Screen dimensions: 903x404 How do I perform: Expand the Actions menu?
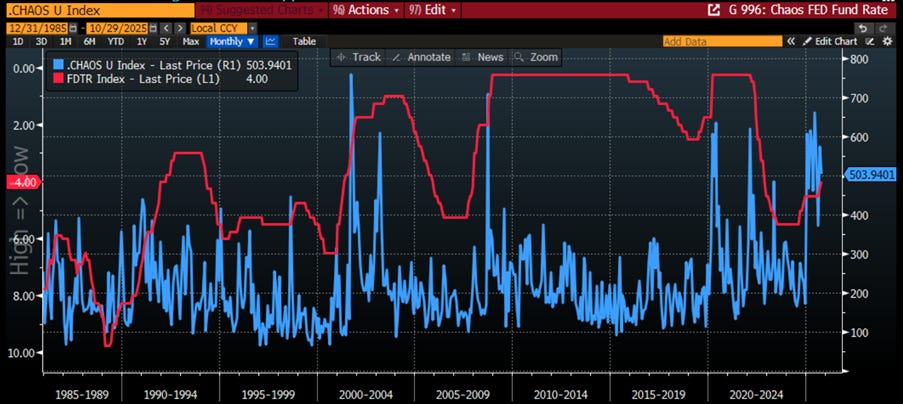tap(365, 10)
